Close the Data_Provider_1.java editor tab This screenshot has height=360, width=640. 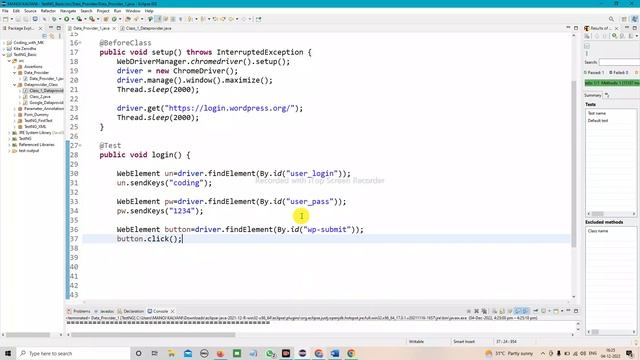coord(114,28)
